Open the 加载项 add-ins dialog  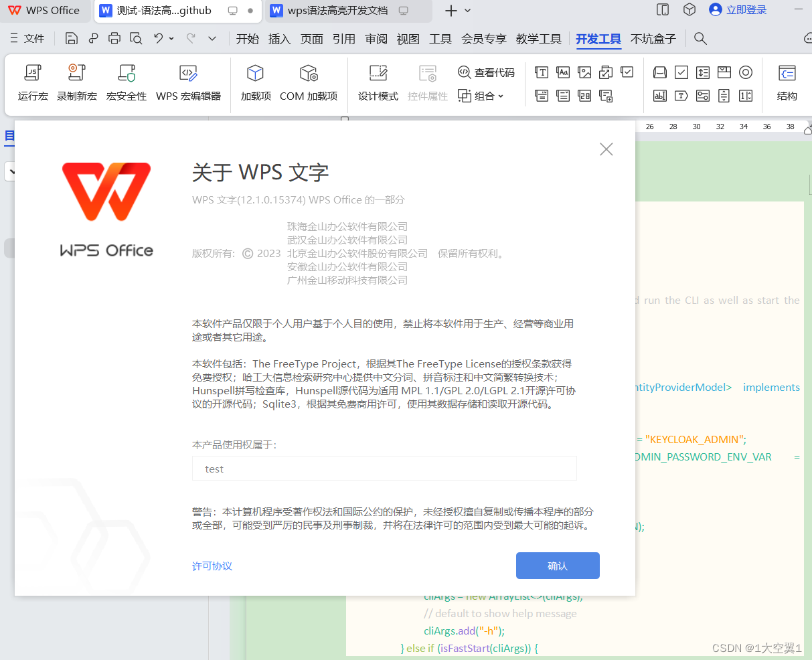256,82
